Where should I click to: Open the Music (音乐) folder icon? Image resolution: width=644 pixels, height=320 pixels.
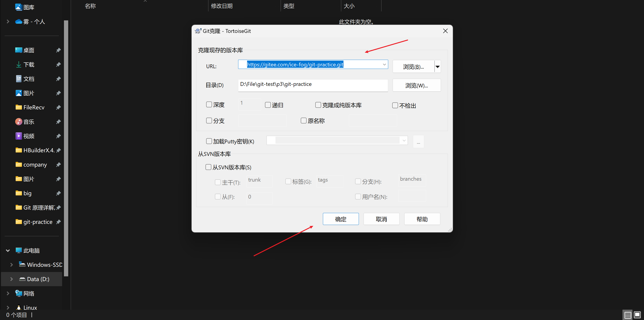[19, 122]
